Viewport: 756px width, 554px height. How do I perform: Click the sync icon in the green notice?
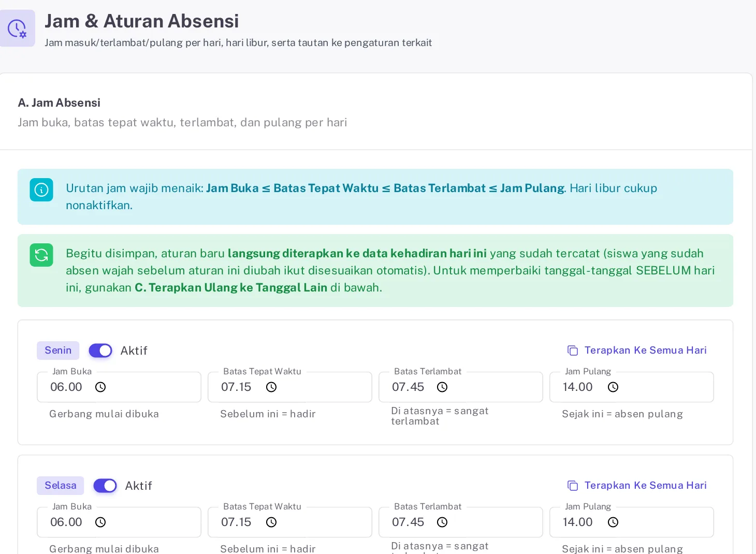pos(41,255)
